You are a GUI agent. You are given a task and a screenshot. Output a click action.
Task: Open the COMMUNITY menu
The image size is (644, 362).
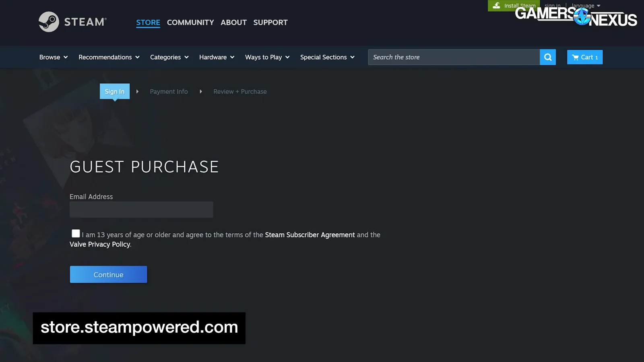point(190,23)
